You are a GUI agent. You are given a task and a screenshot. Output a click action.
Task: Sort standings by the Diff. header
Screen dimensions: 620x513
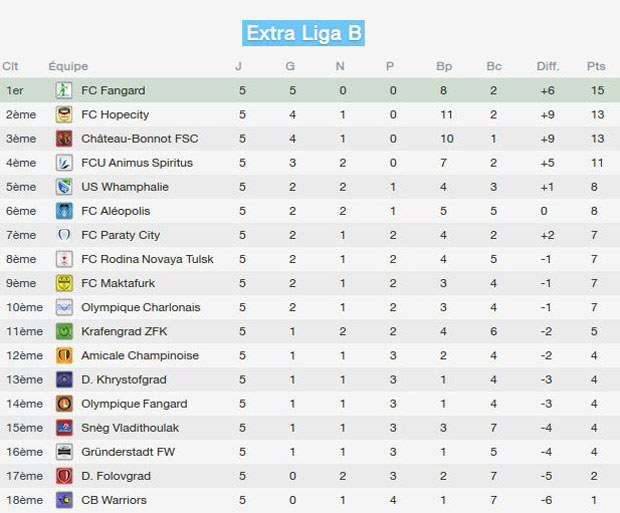point(548,66)
